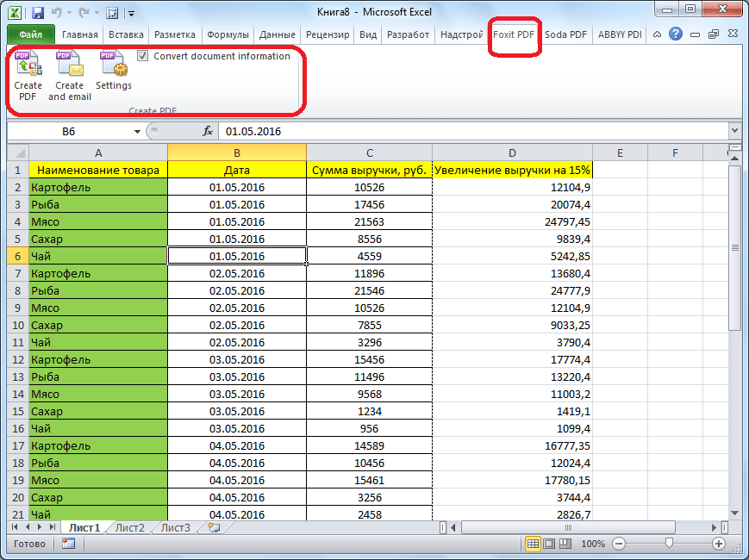Switch to the Лист2 sheet tab
The height and width of the screenshot is (560, 749).
129,527
